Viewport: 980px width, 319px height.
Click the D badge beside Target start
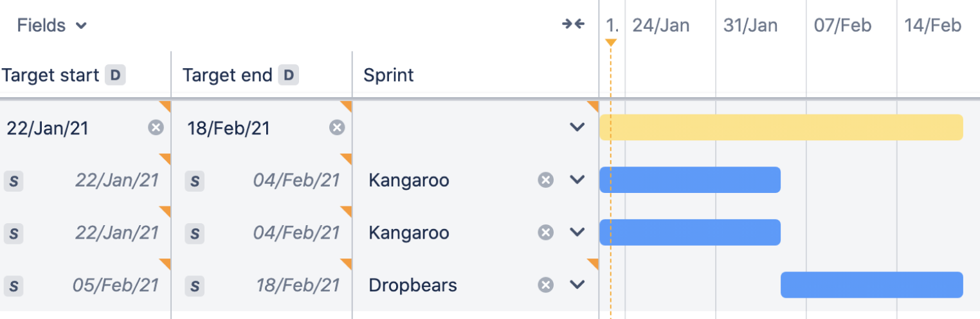pos(115,75)
